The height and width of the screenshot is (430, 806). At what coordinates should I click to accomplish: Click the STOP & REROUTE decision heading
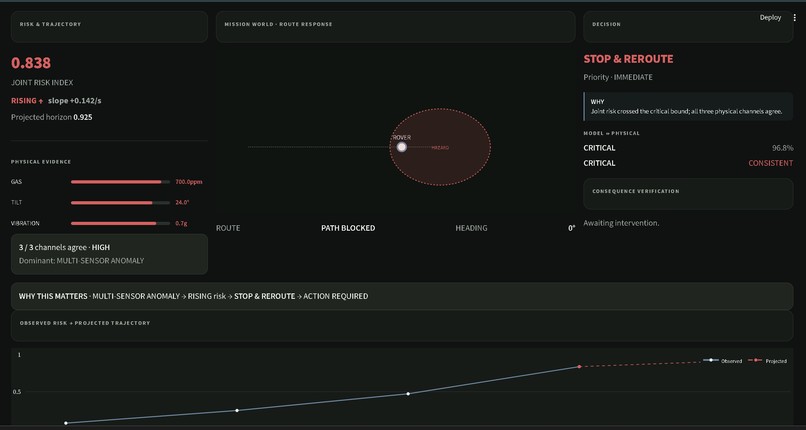pyautogui.click(x=628, y=59)
